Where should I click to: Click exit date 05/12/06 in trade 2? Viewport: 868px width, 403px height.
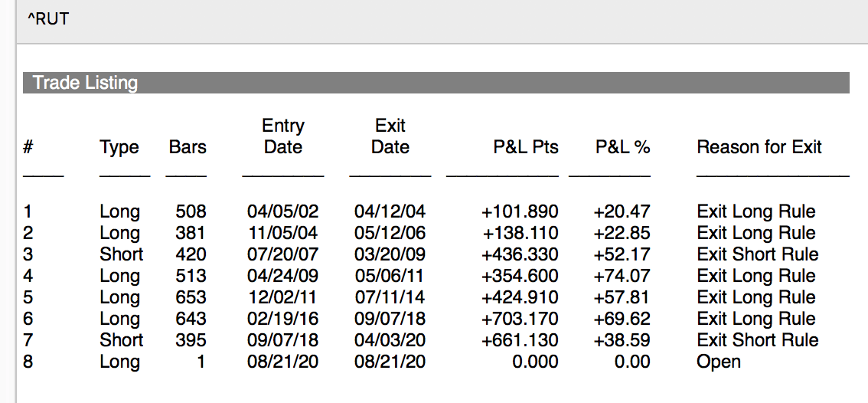(390, 233)
